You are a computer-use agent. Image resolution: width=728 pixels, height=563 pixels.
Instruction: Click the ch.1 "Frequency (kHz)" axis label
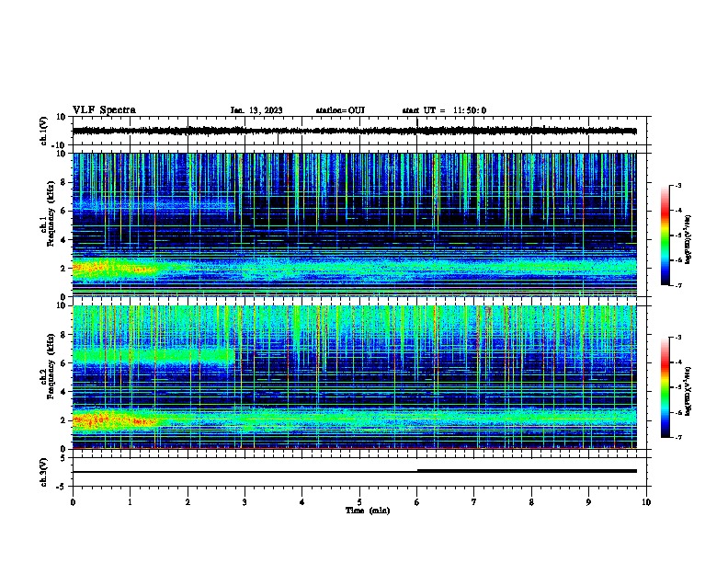(51, 213)
